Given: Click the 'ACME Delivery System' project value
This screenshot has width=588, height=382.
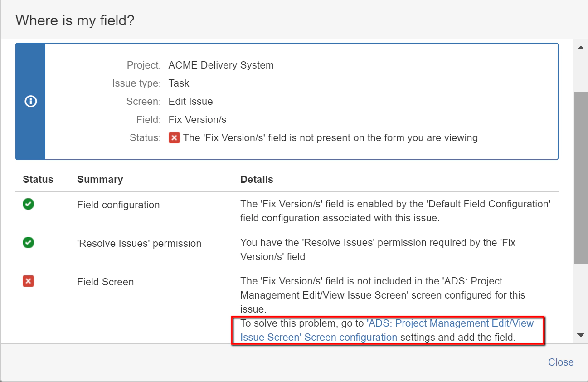Looking at the screenshot, I should click(x=221, y=65).
